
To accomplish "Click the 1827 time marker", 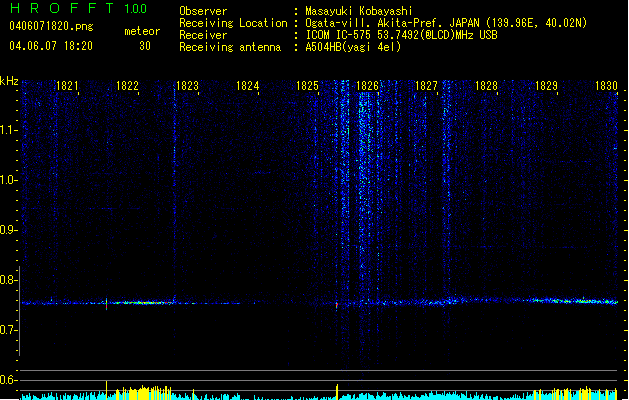I will click(x=426, y=86).
